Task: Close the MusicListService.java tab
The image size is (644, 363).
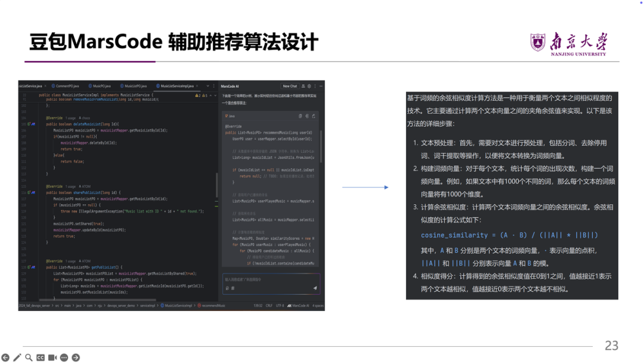Action: pyautogui.click(x=45, y=86)
